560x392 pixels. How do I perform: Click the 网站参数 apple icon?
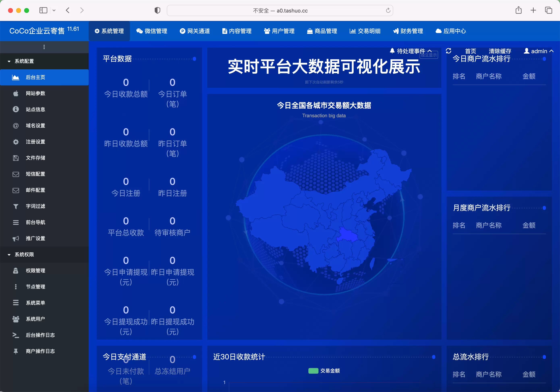pyautogui.click(x=16, y=93)
